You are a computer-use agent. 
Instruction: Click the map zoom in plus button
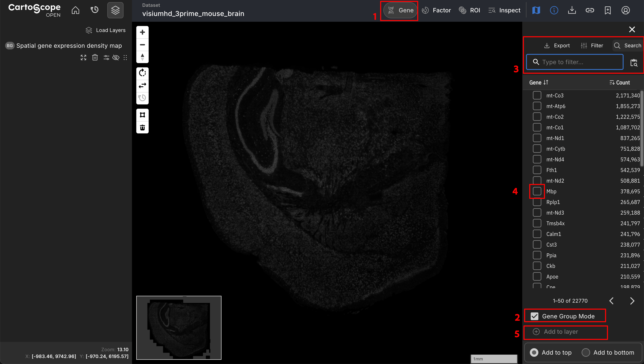tap(142, 32)
